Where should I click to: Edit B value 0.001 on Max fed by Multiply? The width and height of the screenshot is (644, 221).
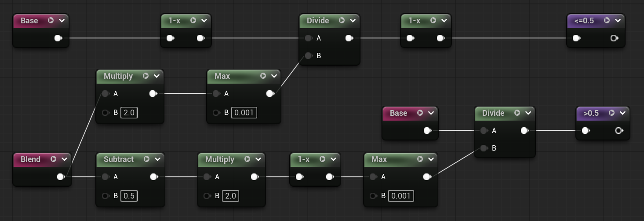(x=244, y=113)
